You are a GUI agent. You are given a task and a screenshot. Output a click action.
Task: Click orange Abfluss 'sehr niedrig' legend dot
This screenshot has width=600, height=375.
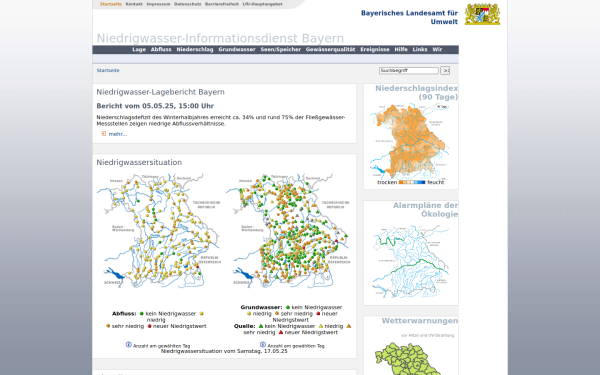coord(108,326)
